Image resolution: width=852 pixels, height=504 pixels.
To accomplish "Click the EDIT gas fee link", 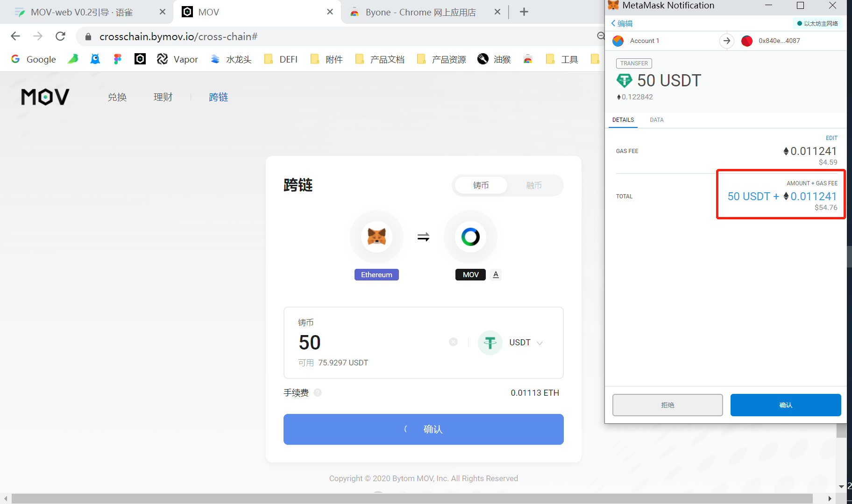I will 831,138.
